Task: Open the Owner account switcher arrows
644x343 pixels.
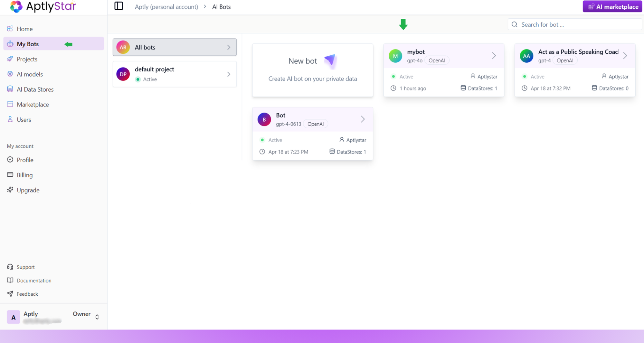Action: pyautogui.click(x=97, y=317)
